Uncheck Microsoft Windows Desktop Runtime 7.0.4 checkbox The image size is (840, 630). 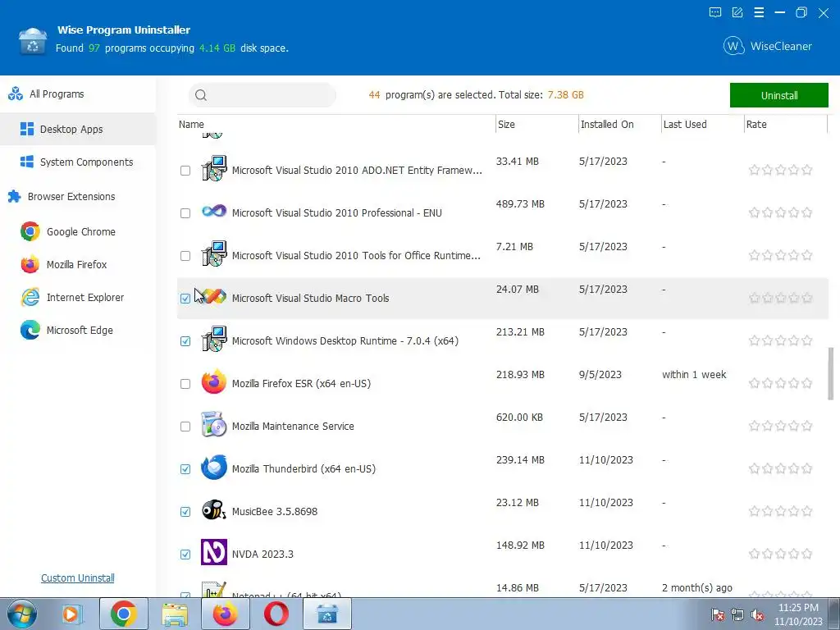coord(185,341)
